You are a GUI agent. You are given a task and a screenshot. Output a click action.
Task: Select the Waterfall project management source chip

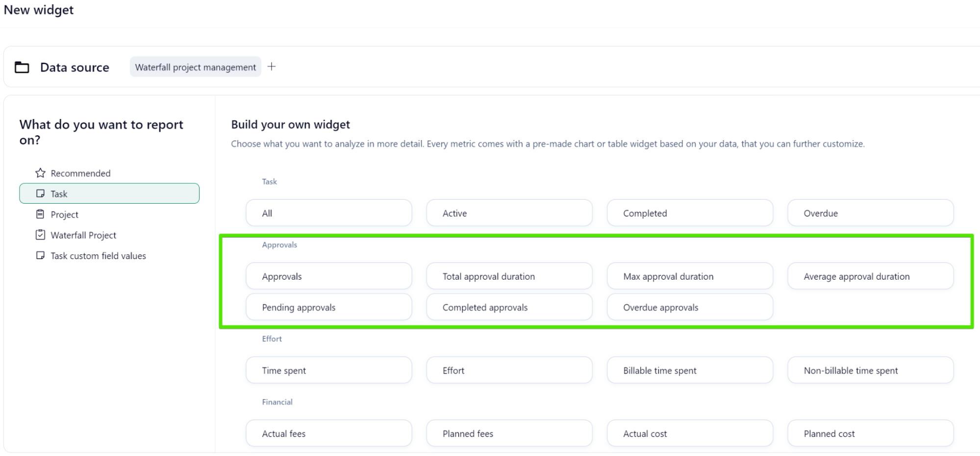(x=195, y=67)
